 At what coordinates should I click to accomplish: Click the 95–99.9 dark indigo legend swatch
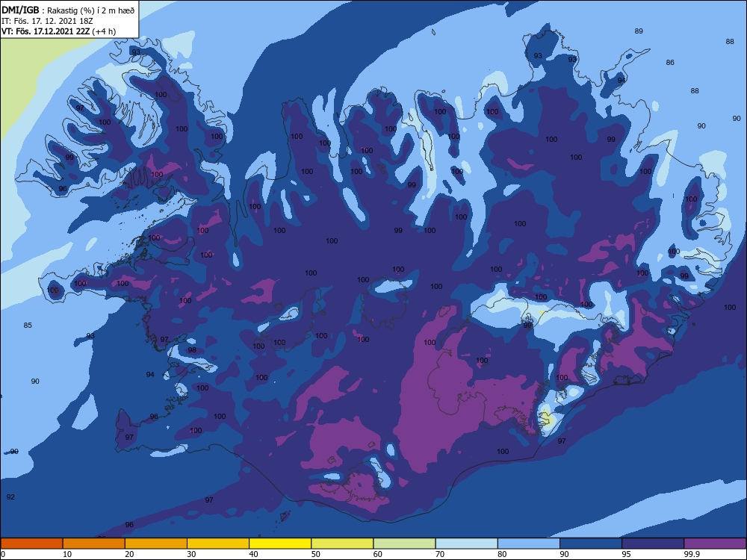pos(653,544)
